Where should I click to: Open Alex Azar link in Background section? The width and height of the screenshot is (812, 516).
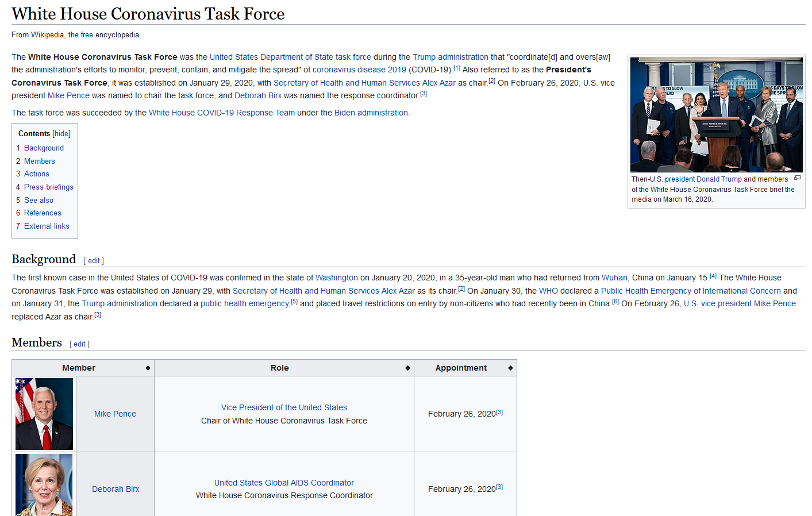coord(398,291)
